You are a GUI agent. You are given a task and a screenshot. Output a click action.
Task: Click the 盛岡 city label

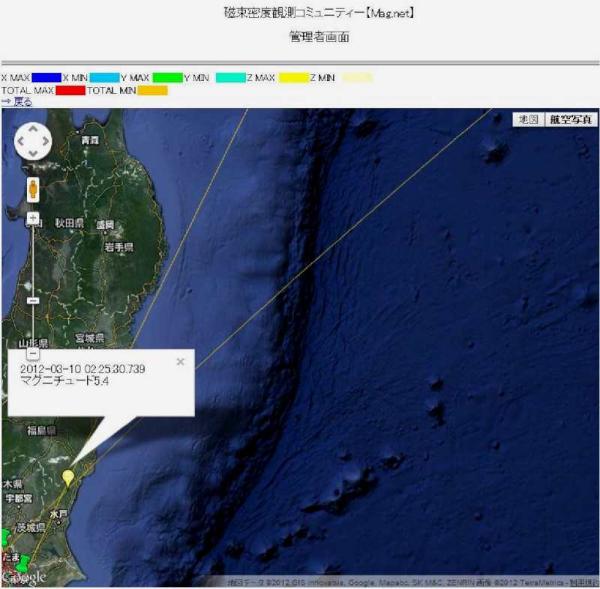coord(105,225)
